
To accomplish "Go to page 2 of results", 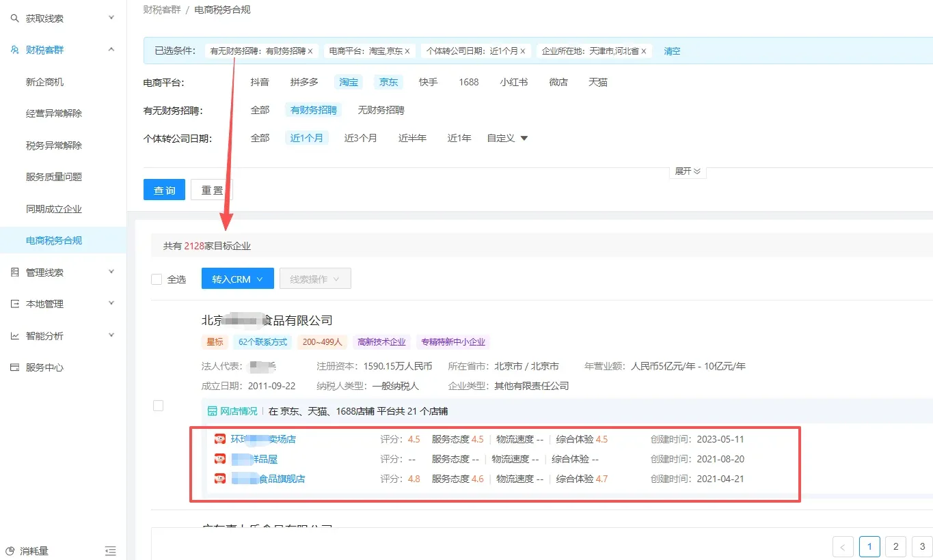I will click(x=895, y=546).
